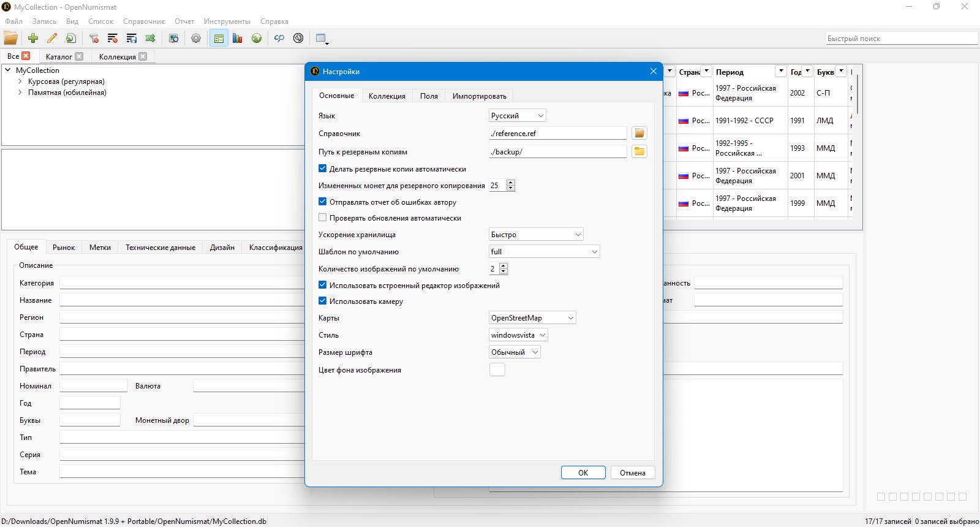Click the pencil edit record icon

point(52,38)
